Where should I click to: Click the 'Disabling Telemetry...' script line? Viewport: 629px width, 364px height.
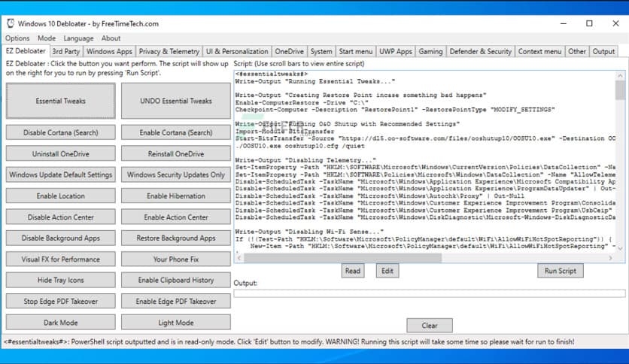click(305, 160)
